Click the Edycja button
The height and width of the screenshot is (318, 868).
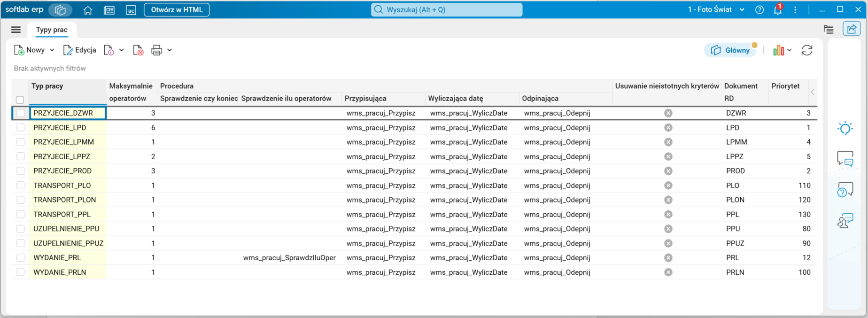pos(80,50)
